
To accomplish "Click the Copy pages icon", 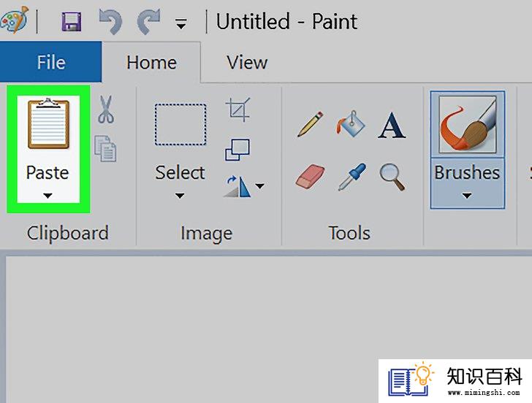I will pyautogui.click(x=105, y=148).
